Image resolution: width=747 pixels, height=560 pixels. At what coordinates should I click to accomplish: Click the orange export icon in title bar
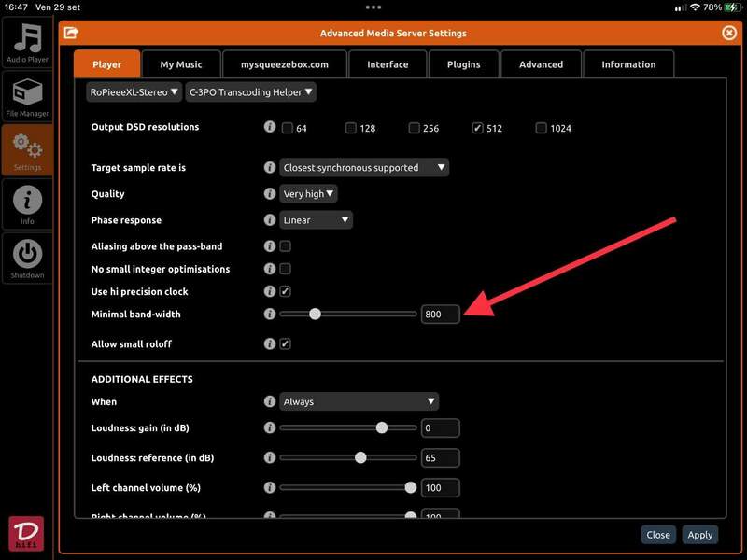click(71, 33)
